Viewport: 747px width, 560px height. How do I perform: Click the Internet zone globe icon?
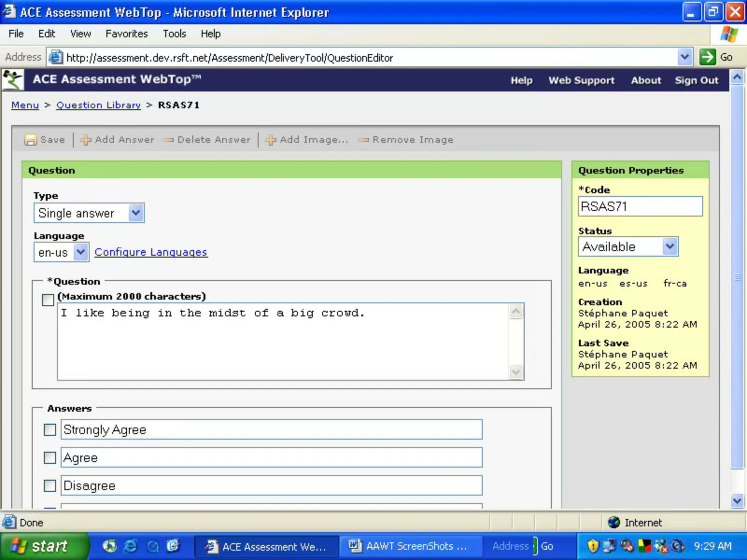614,522
